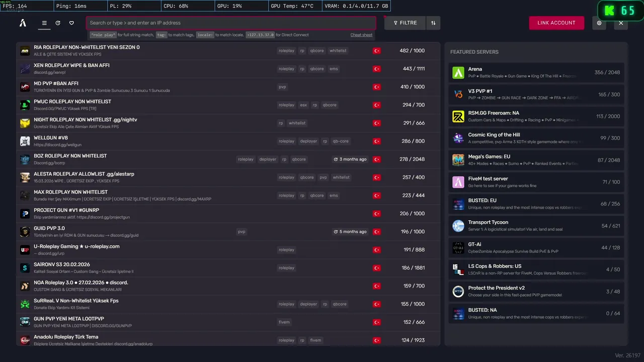Click SuRReaL V server icon

click(25, 304)
